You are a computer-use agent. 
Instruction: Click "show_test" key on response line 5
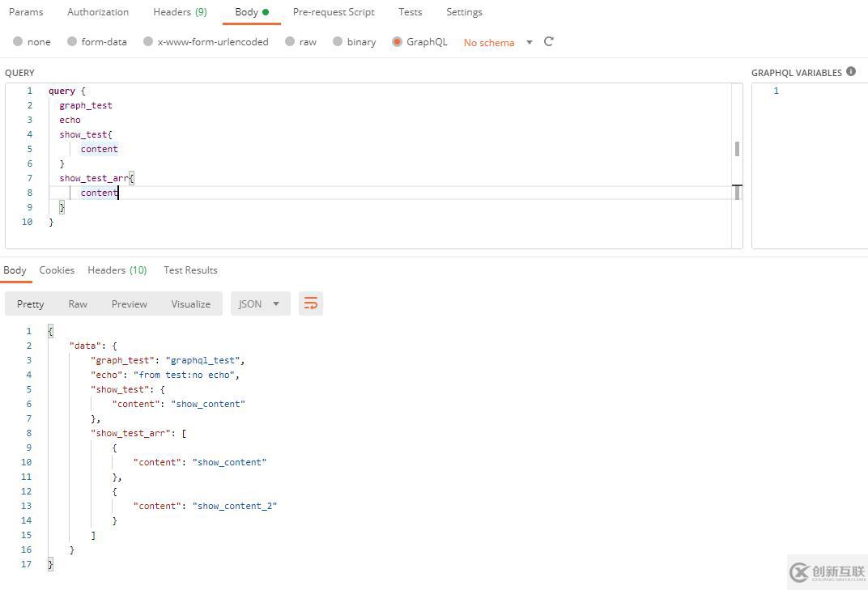120,389
